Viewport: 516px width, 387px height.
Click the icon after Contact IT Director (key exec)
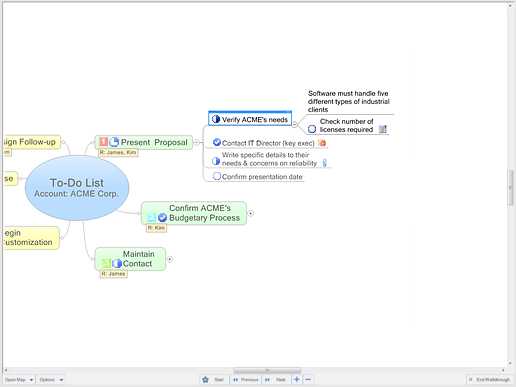tap(322, 143)
